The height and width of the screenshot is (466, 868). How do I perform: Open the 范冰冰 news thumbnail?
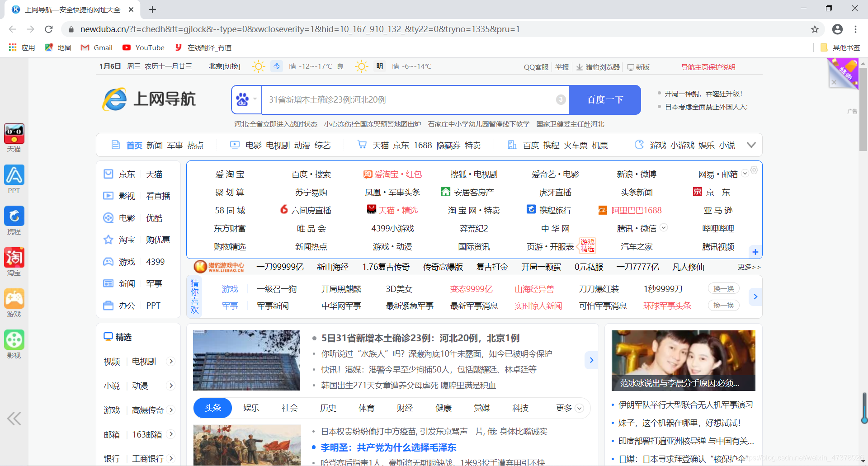(x=684, y=360)
